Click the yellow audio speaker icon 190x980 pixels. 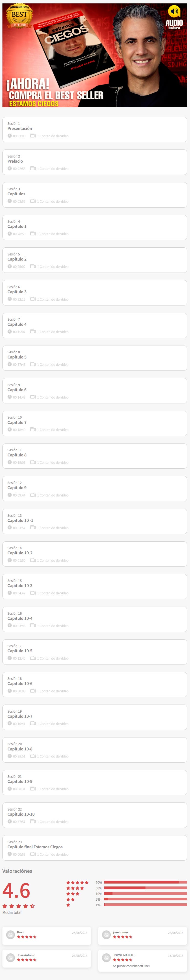point(174,11)
